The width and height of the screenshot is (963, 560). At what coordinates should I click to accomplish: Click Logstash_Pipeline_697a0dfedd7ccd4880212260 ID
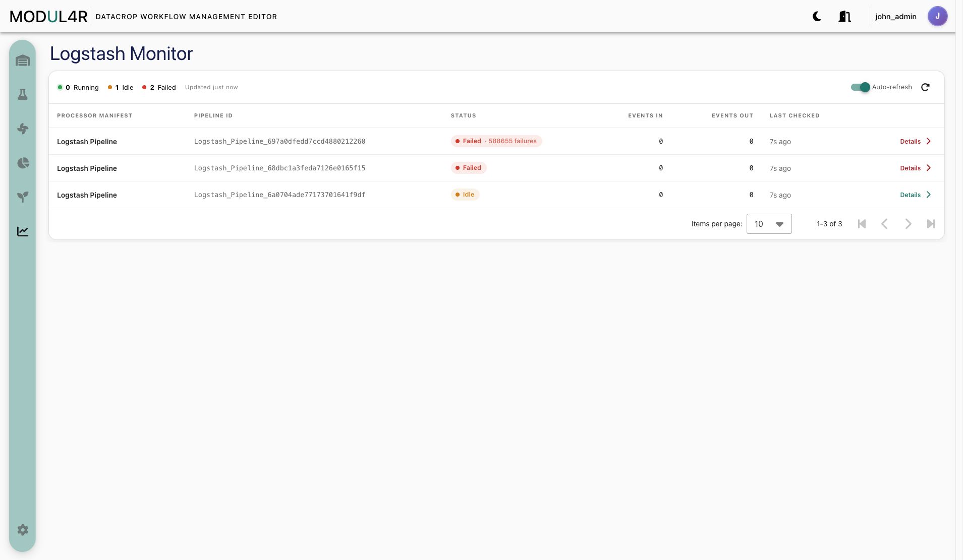coord(279,142)
